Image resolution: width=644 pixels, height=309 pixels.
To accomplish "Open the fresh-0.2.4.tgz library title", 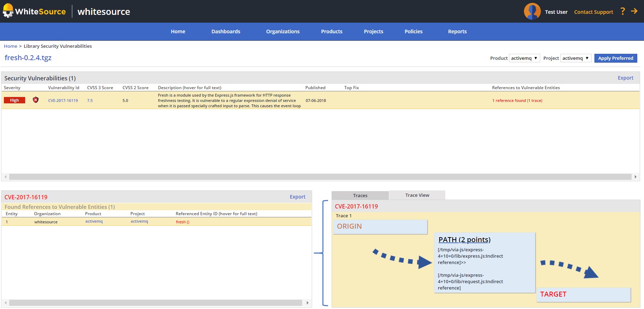I will 28,58.
